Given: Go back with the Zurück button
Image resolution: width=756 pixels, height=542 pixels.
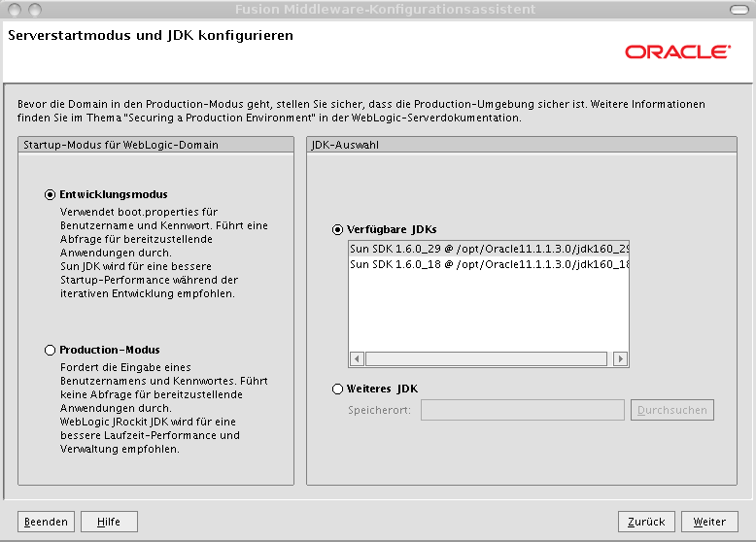Looking at the screenshot, I should pos(646,522).
